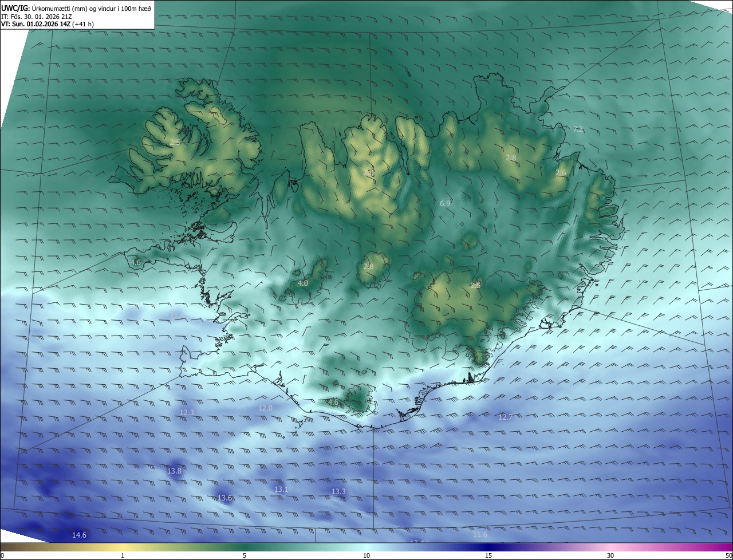
Task: Click the 5 tick on the color scale
Action: click(x=245, y=555)
